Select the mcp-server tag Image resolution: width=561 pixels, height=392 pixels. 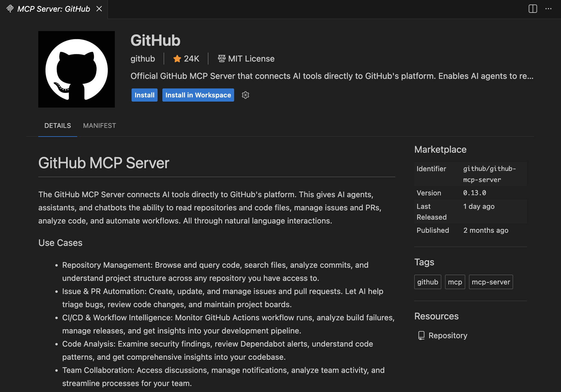coord(491,282)
